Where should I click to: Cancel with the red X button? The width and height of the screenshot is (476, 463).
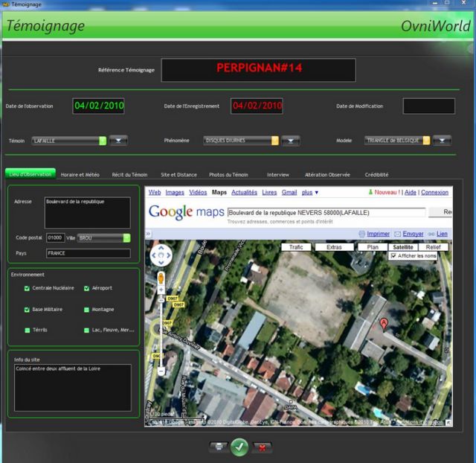pyautogui.click(x=262, y=447)
